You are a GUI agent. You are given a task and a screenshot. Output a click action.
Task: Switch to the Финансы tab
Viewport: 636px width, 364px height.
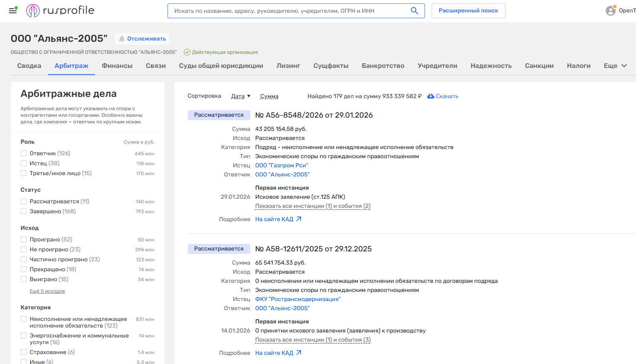click(117, 66)
